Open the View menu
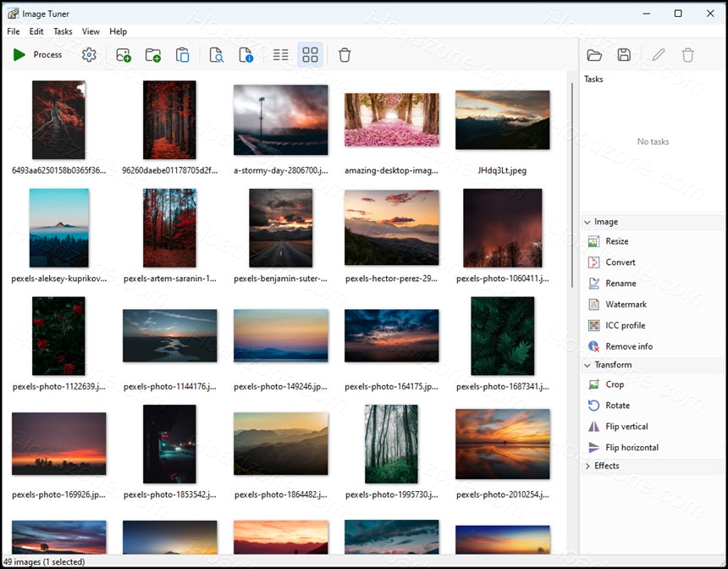The width and height of the screenshot is (728, 569). (x=91, y=31)
